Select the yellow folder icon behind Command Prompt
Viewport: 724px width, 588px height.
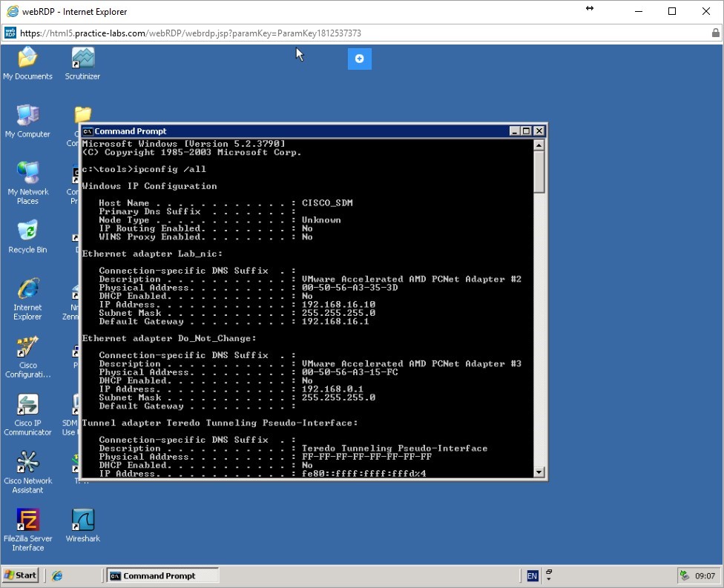[83, 114]
